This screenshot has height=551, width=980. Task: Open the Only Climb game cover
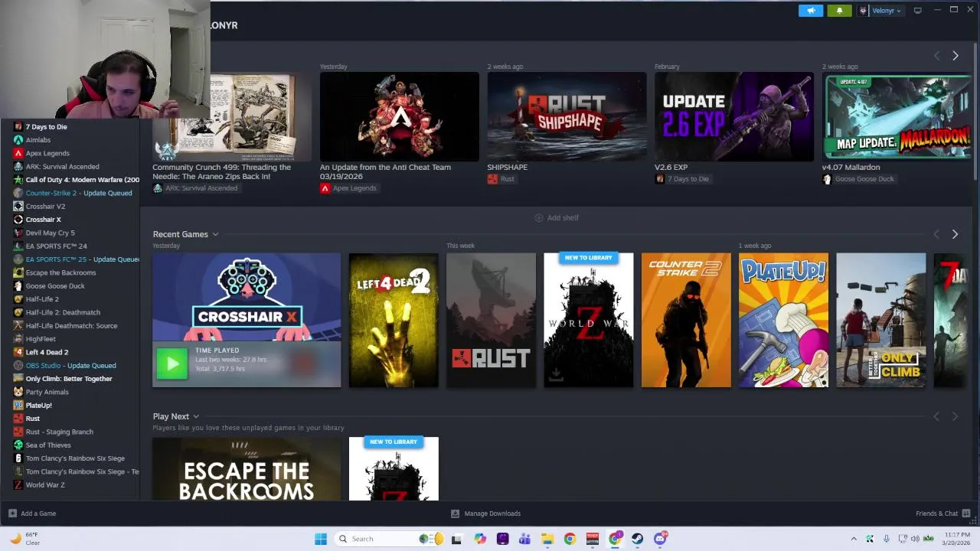(x=880, y=320)
